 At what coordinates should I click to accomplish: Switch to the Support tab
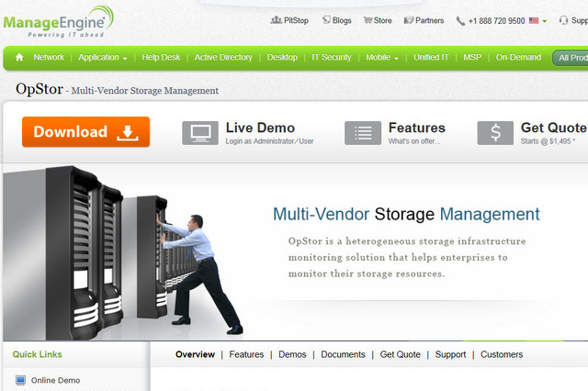coord(450,354)
